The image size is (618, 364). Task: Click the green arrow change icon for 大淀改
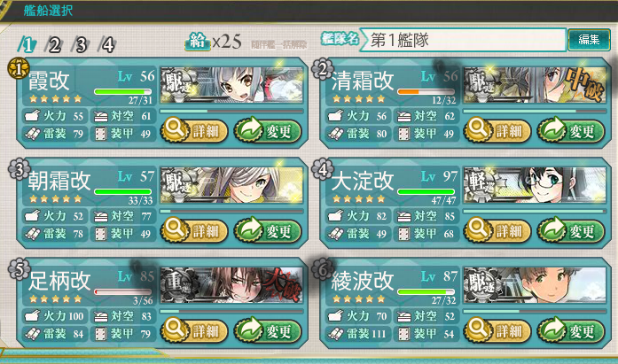[x=552, y=229]
